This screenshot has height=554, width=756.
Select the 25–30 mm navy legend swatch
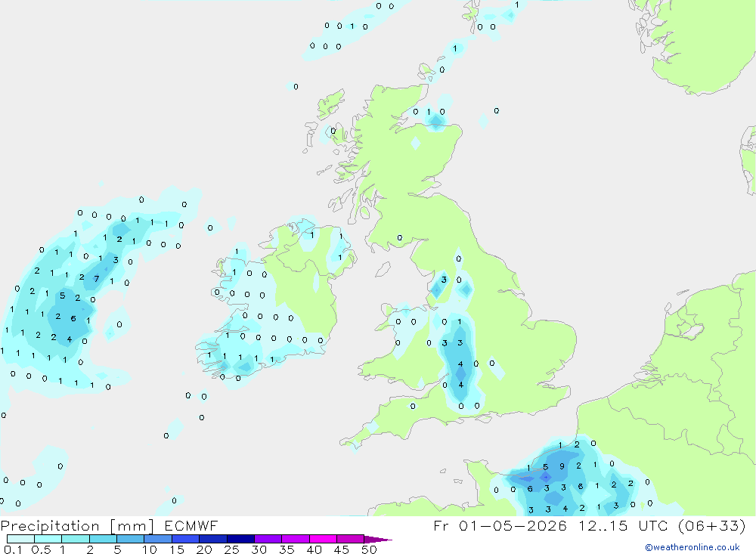coord(240,539)
